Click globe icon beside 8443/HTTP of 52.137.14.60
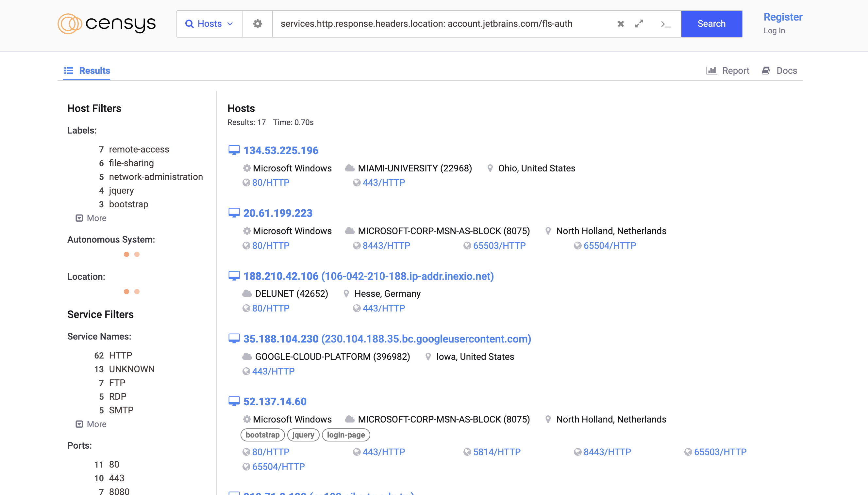Image resolution: width=868 pixels, height=495 pixels. (x=577, y=452)
